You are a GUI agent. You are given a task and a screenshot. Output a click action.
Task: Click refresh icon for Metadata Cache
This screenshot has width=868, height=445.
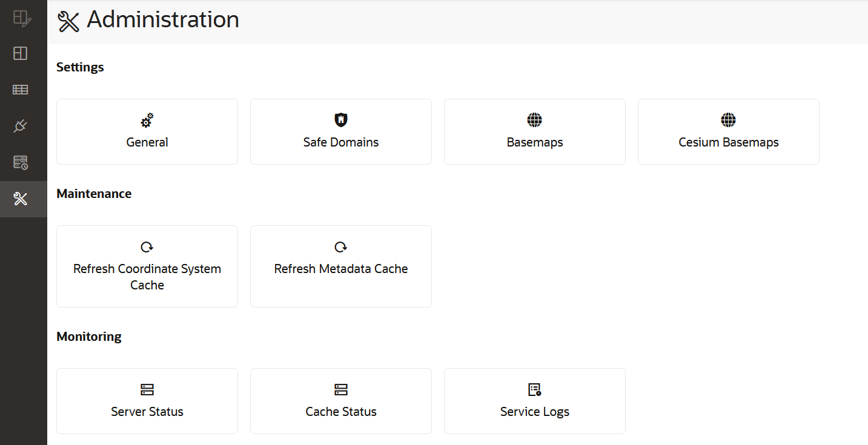pyautogui.click(x=341, y=247)
